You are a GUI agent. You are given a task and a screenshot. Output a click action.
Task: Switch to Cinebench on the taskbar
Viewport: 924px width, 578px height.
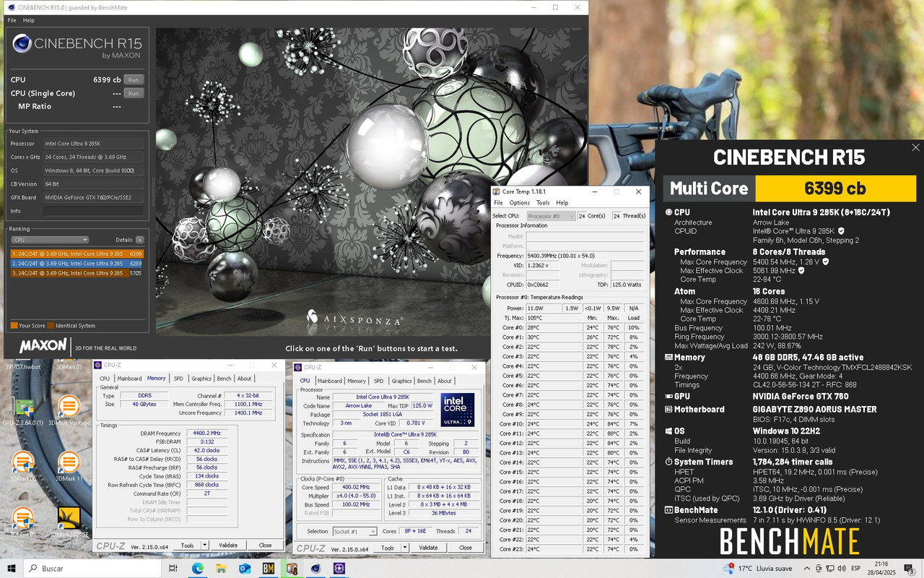coord(316,569)
